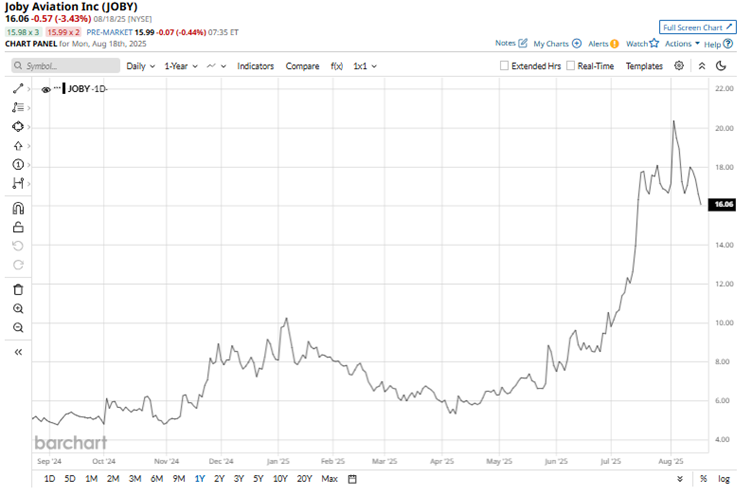Viewport: 752px width, 497px height.
Task: Open the Templates menu
Action: pyautogui.click(x=644, y=66)
